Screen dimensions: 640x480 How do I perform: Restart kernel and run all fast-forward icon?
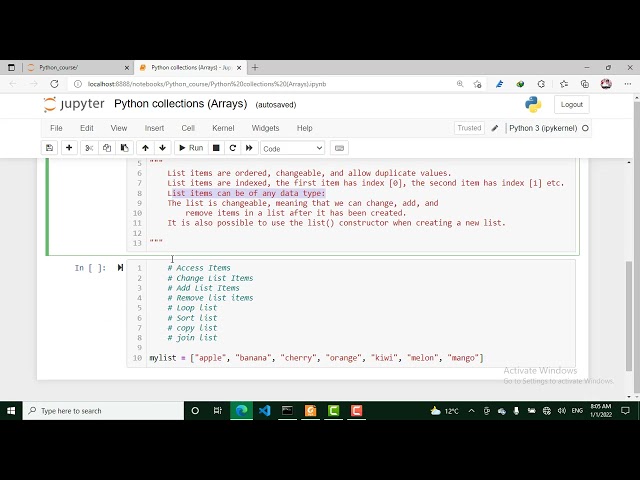pos(249,148)
